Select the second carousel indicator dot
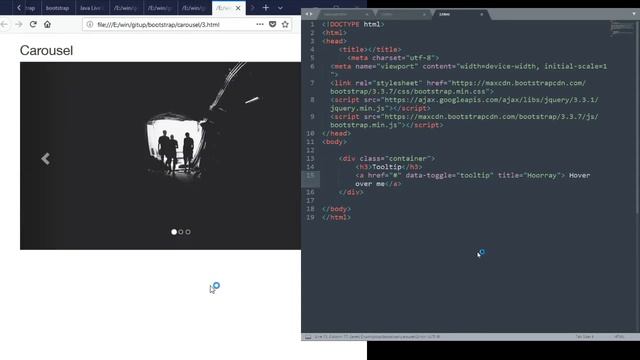The height and width of the screenshot is (360, 640). click(181, 232)
